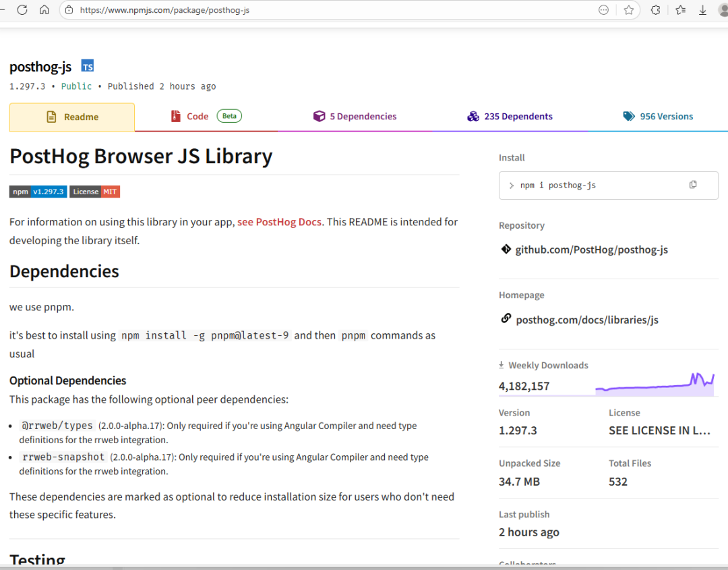Switch to the Code tab
Viewport: 728px width, 570px height.
tap(206, 116)
